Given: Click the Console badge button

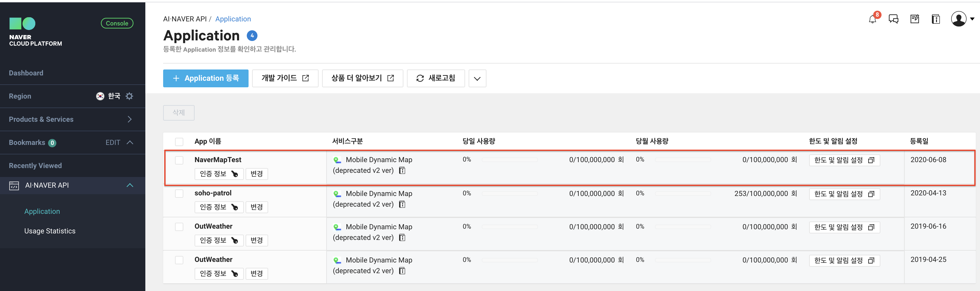Looking at the screenshot, I should pos(117,24).
